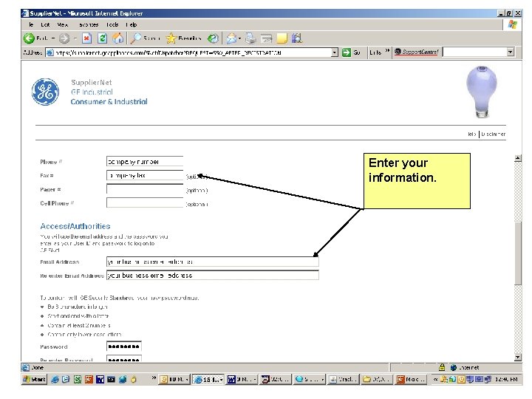Click the Back arrow button
This screenshot has height=399, width=532.
(x=29, y=38)
